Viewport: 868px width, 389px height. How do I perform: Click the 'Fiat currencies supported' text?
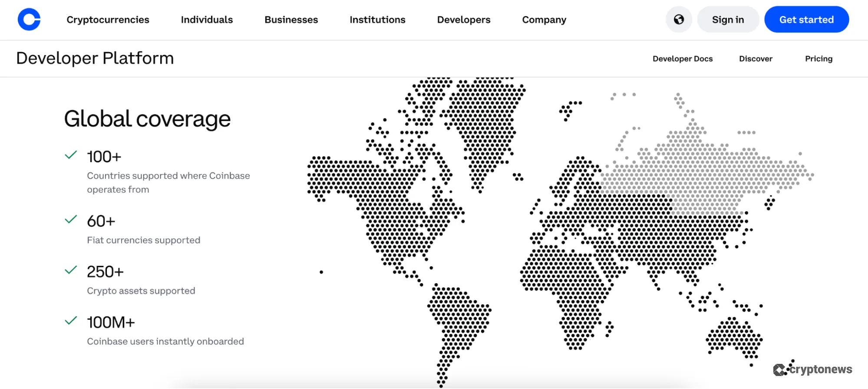pyautogui.click(x=144, y=240)
